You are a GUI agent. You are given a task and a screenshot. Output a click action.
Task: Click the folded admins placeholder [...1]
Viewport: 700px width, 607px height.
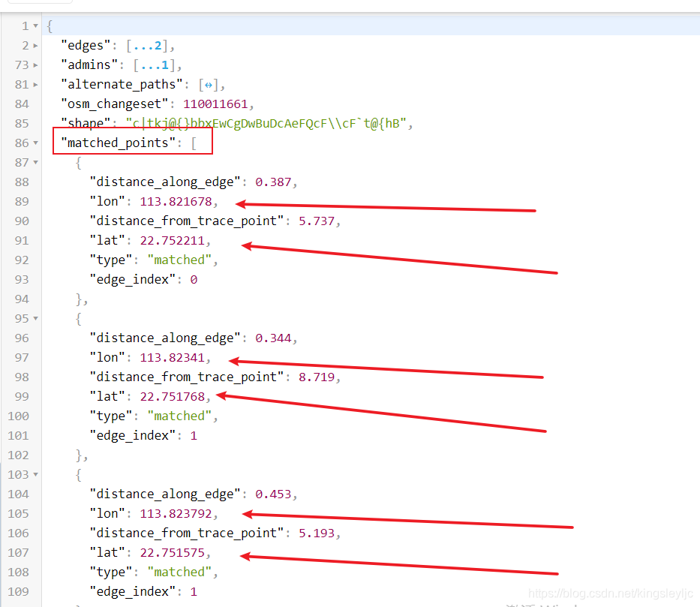(155, 65)
